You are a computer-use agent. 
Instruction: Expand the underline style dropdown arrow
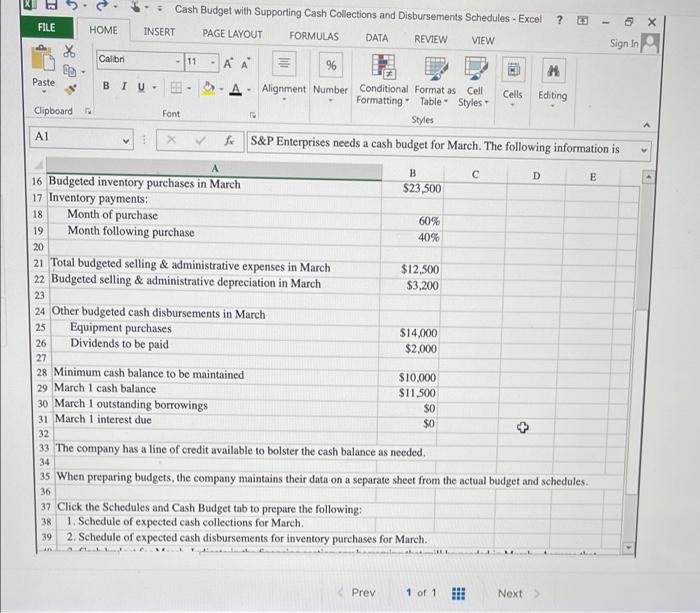[154, 87]
